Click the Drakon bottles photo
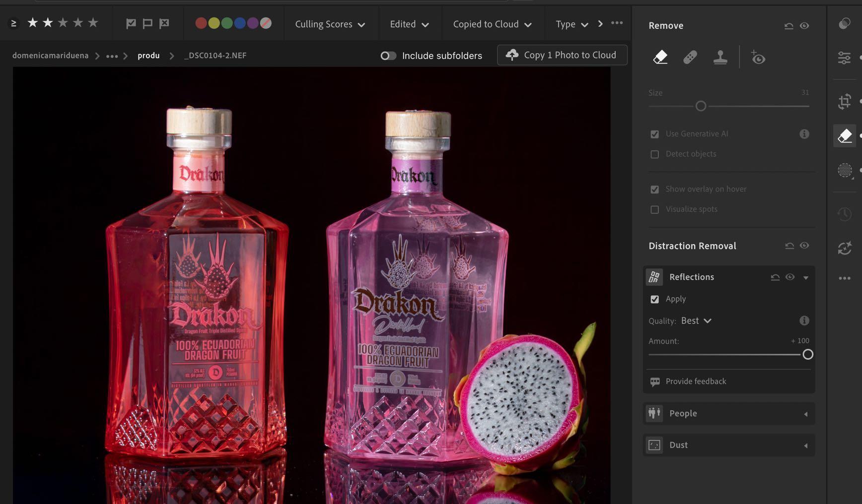Screen dimensions: 862x504 pyautogui.click(x=312, y=285)
